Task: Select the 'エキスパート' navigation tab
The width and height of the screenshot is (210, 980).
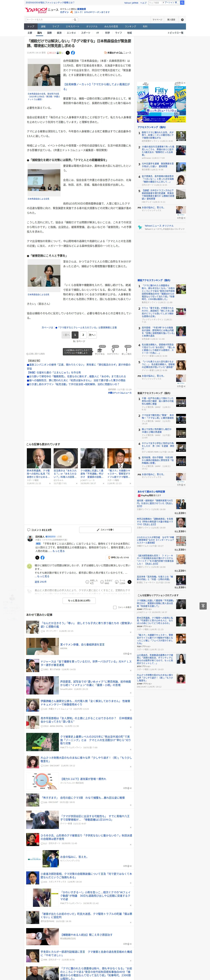Action: (72, 27)
